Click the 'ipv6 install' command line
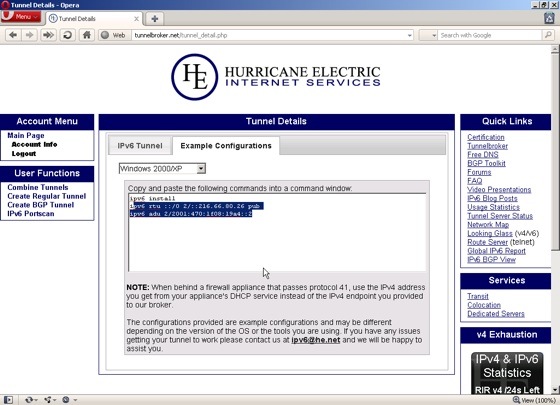Viewport: 560px width, 405px height. [x=152, y=198]
